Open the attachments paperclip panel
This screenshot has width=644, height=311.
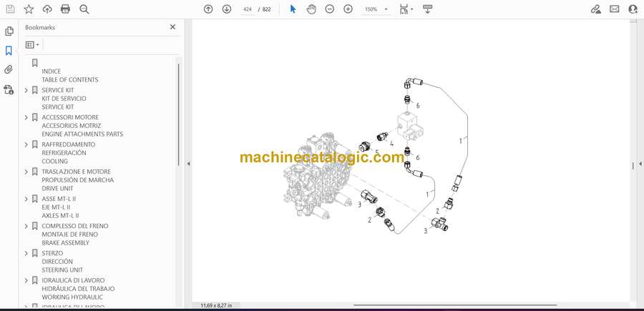[x=9, y=70]
